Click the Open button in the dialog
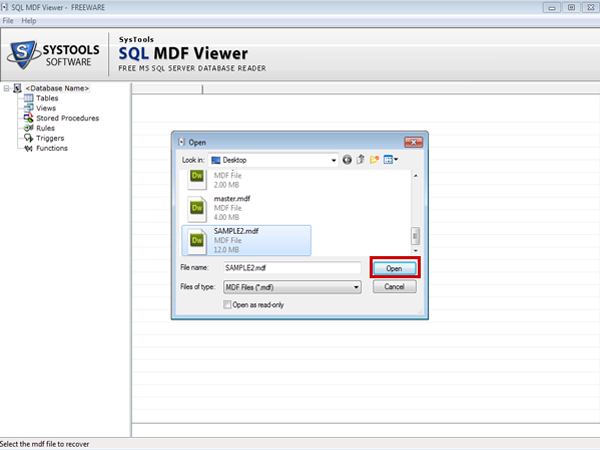The image size is (600, 450). (x=395, y=268)
